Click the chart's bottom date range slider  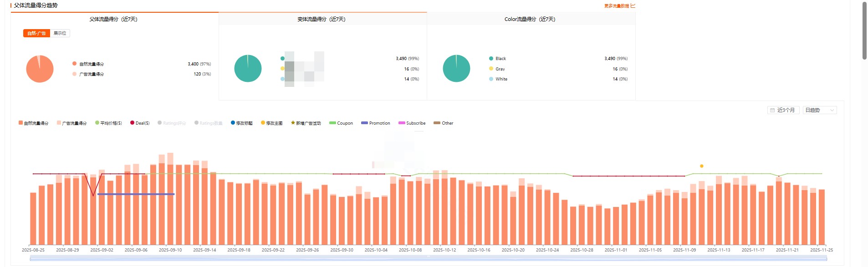[x=428, y=258]
